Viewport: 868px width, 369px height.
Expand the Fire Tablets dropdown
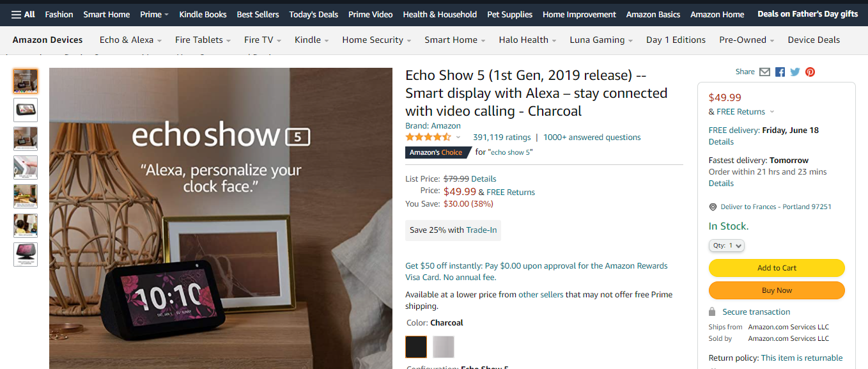coord(203,40)
